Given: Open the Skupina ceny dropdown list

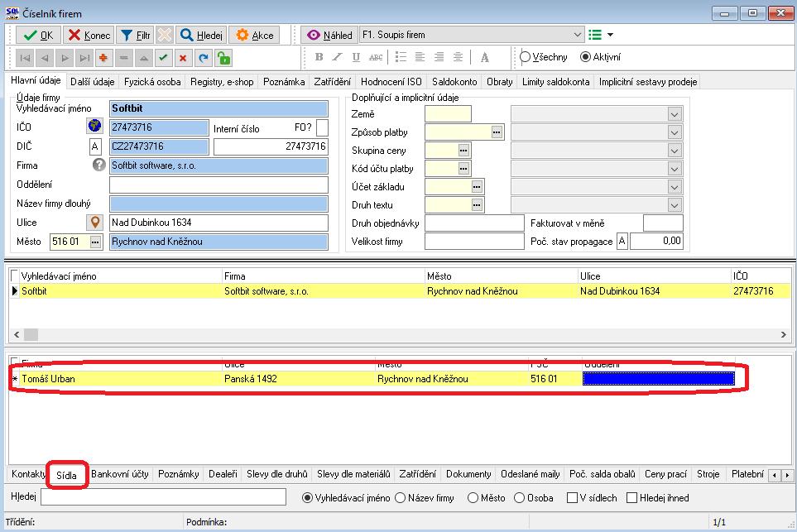Looking at the screenshot, I should 674,151.
